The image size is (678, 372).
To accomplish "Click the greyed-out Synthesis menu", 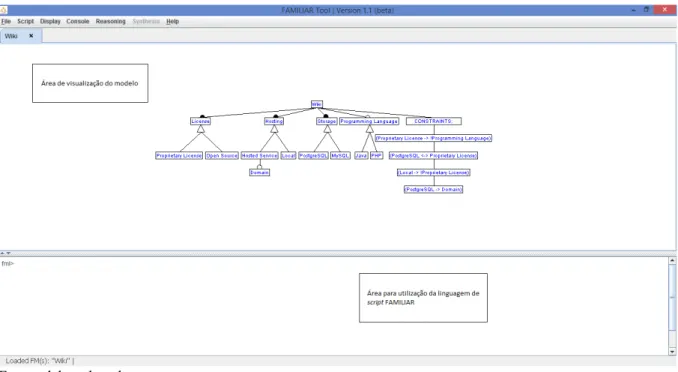I will click(146, 21).
